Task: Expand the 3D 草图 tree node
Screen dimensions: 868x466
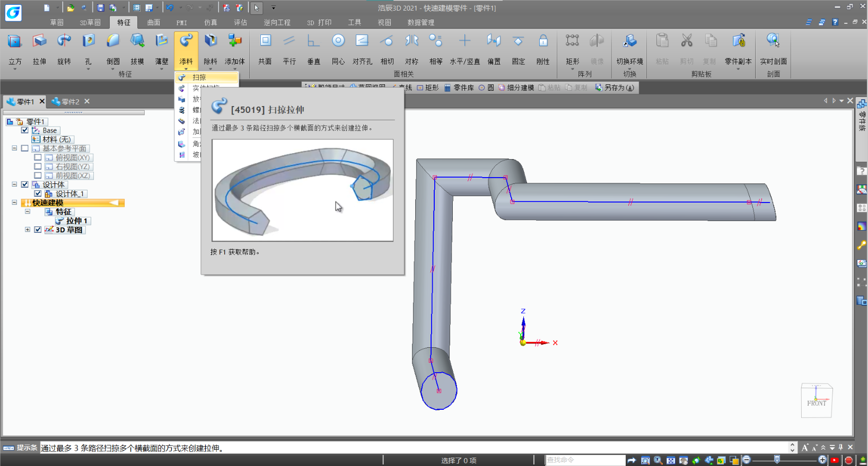Action: coord(28,230)
